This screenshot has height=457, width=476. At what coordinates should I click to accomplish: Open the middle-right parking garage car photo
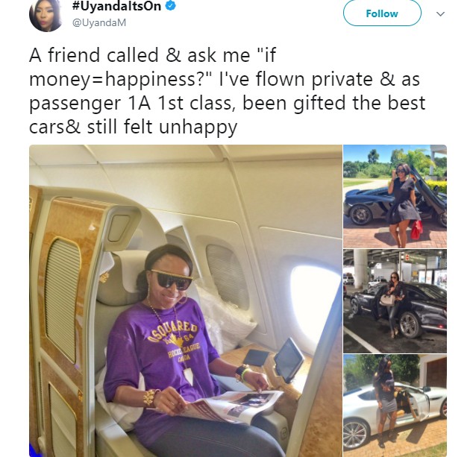coord(395,300)
